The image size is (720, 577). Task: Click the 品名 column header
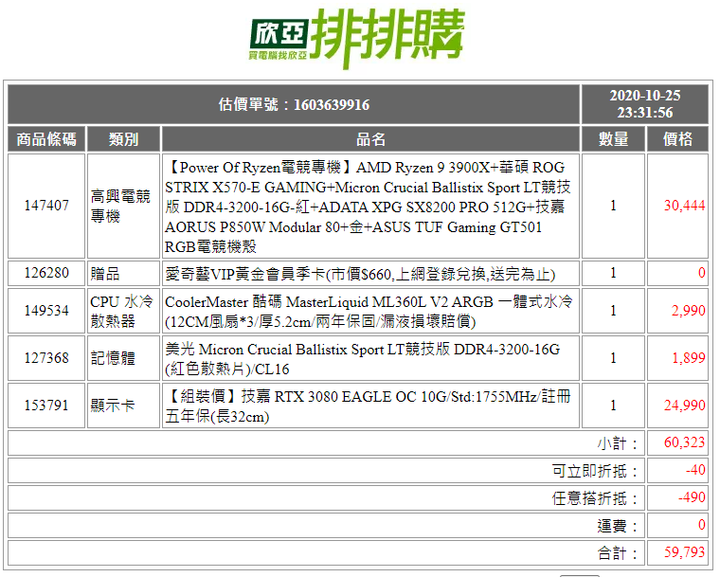pos(371,139)
